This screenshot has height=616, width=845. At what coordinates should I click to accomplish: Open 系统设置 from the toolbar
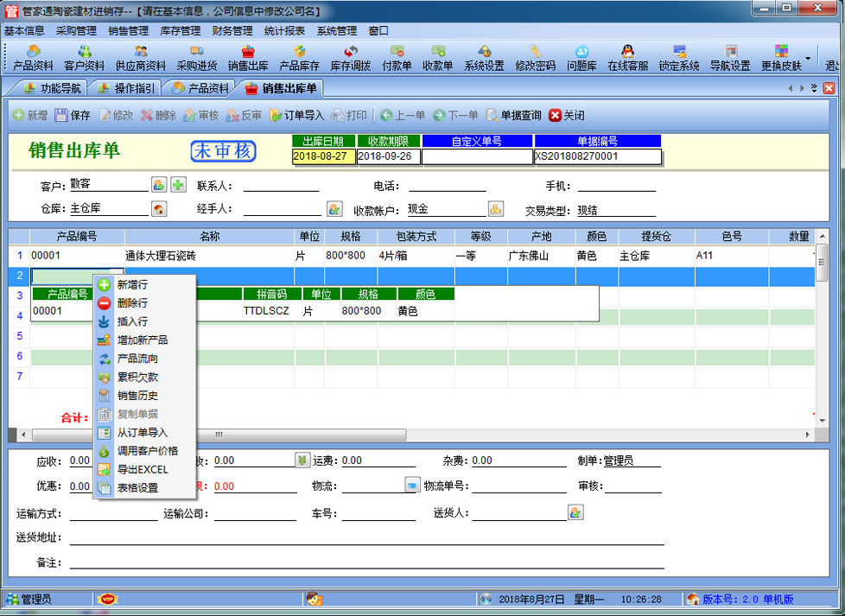[484, 58]
